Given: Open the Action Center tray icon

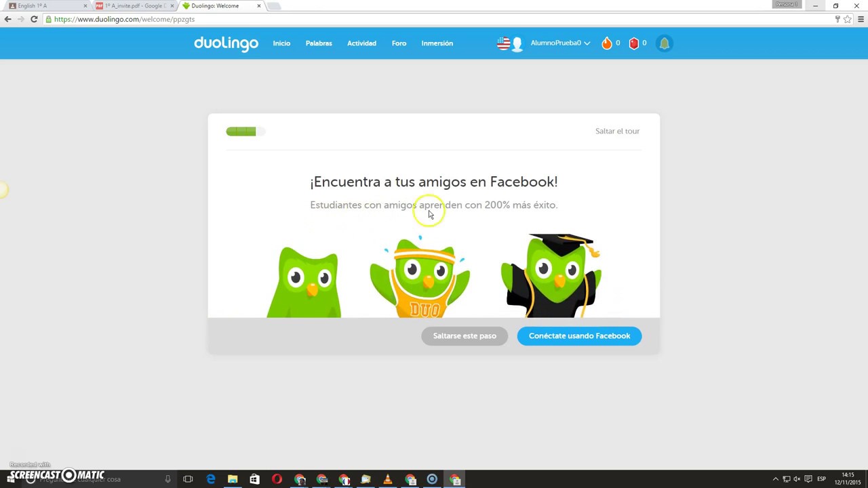Looking at the screenshot, I should tap(808, 479).
